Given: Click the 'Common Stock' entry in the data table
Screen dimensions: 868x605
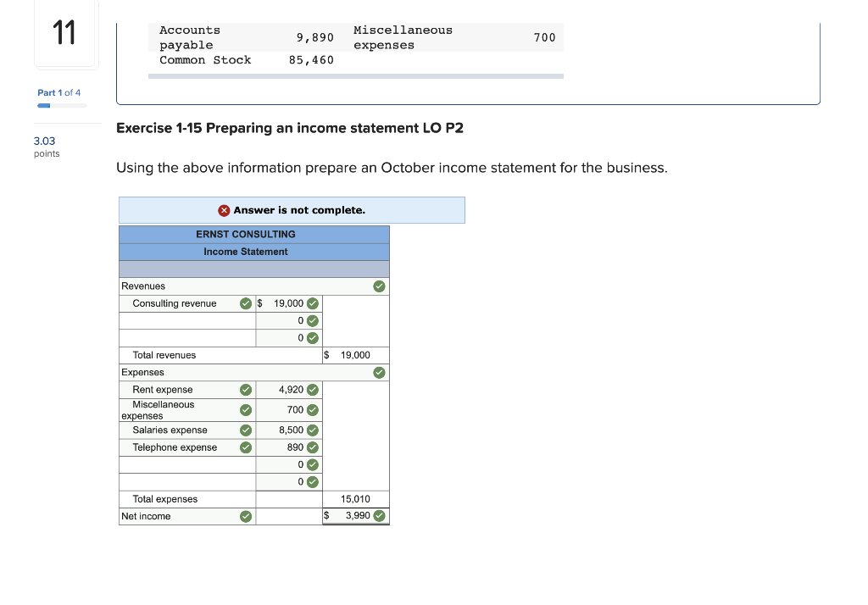Looking at the screenshot, I should [x=205, y=60].
